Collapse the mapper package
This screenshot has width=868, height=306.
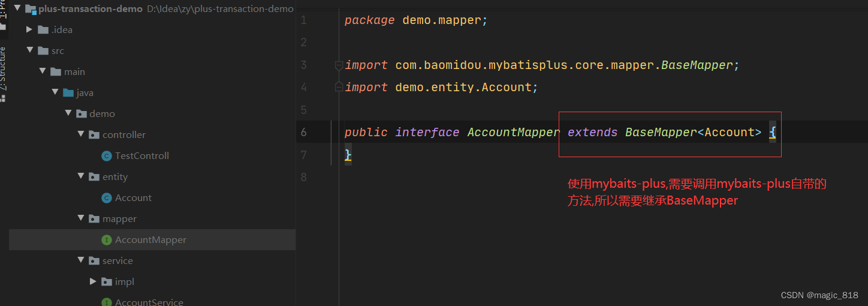(81, 218)
